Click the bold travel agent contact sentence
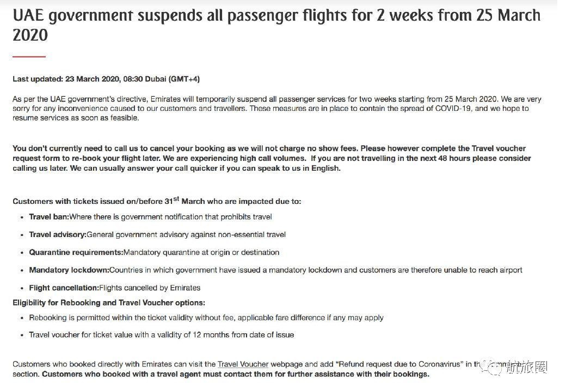Image resolution: width=566 pixels, height=392 pixels. coord(236,374)
